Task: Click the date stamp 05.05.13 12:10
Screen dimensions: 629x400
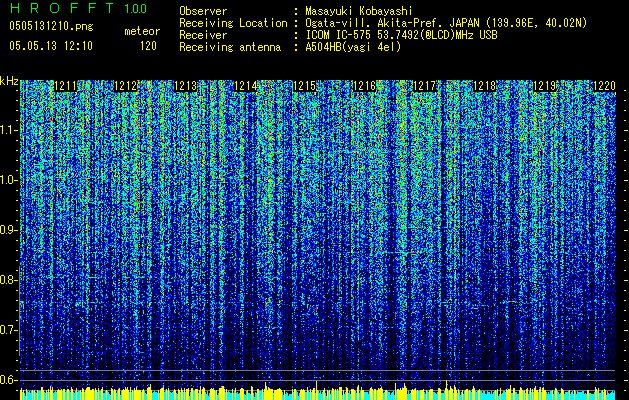Action: point(51,46)
